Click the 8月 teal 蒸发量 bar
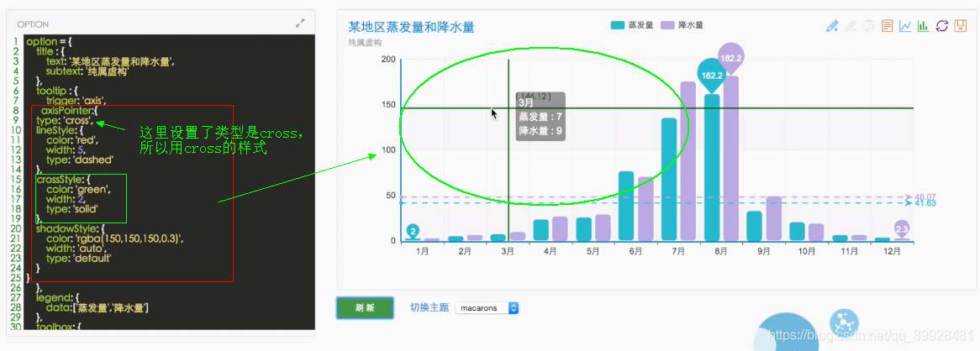 (712, 167)
